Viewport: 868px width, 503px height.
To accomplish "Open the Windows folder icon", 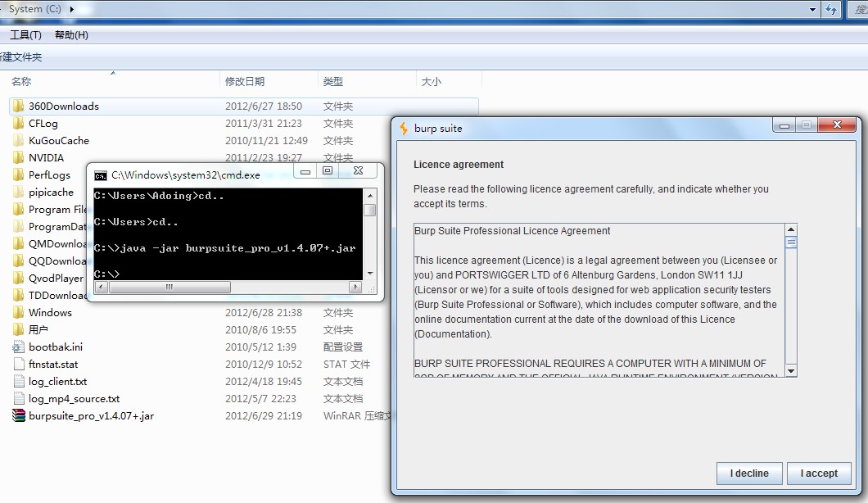I will (x=19, y=312).
